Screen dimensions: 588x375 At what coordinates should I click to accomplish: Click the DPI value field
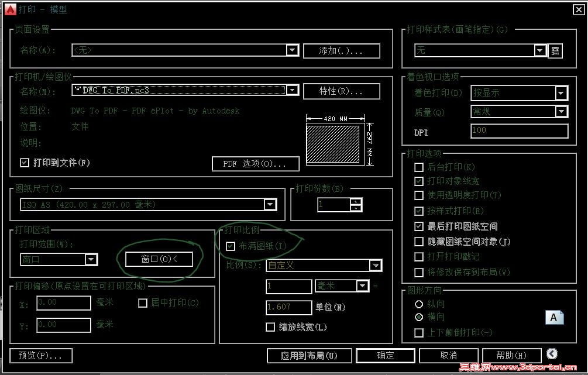point(520,131)
